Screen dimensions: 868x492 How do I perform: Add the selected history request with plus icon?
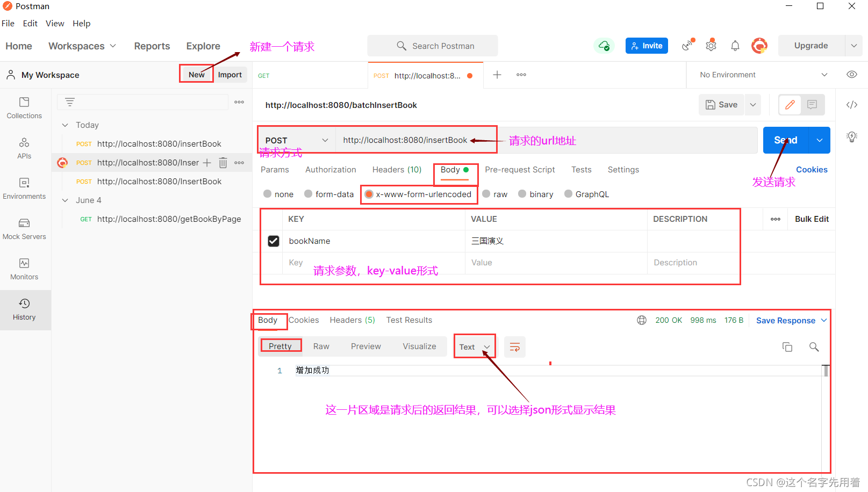click(x=207, y=163)
